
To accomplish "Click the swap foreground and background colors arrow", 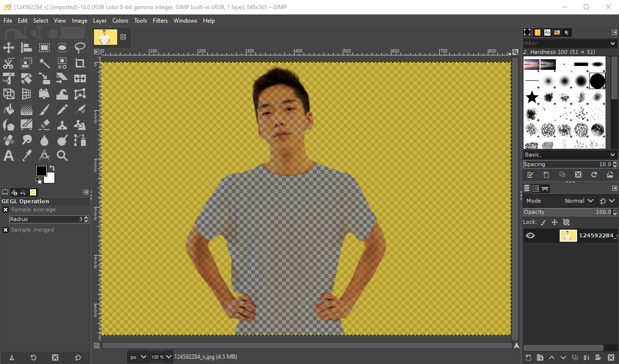I will 52,168.
